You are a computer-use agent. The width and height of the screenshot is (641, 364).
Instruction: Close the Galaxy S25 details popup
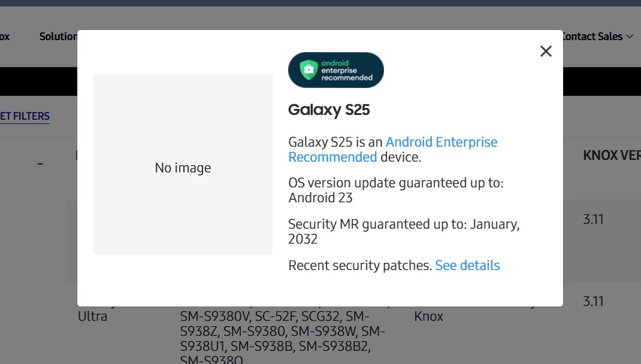click(546, 51)
